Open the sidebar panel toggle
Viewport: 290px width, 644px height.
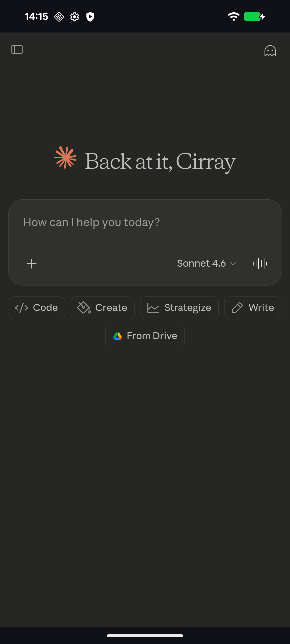(x=17, y=49)
